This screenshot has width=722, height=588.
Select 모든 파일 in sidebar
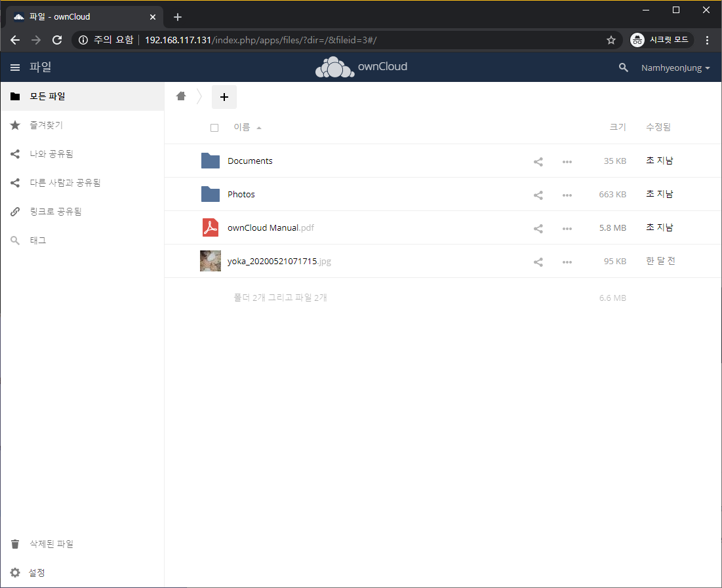tap(83, 96)
